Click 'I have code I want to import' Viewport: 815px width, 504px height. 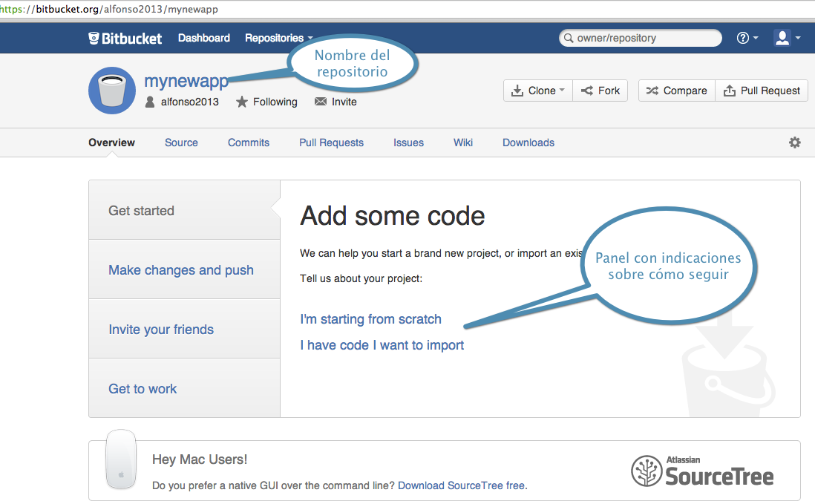382,345
